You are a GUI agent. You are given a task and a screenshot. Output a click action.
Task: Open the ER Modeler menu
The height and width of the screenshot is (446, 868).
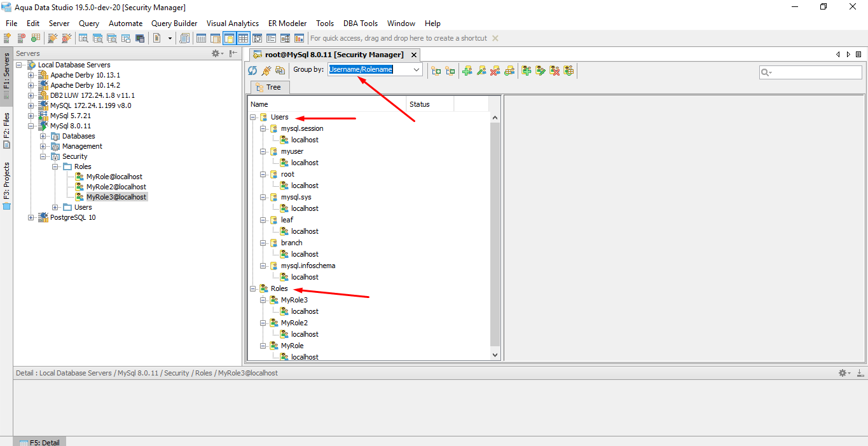(287, 23)
